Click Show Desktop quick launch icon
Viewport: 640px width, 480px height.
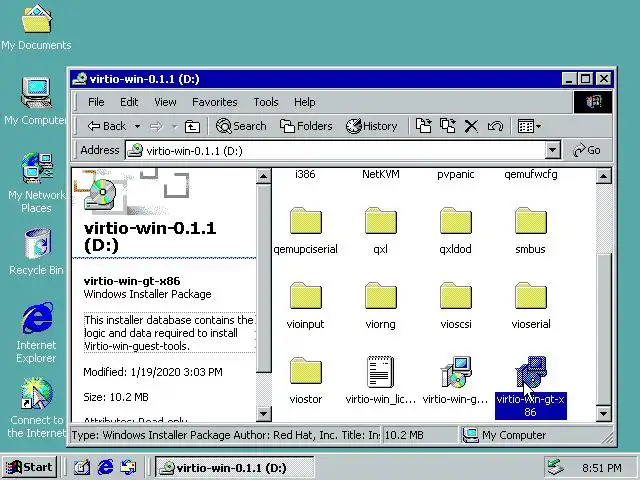pyautogui.click(x=82, y=467)
